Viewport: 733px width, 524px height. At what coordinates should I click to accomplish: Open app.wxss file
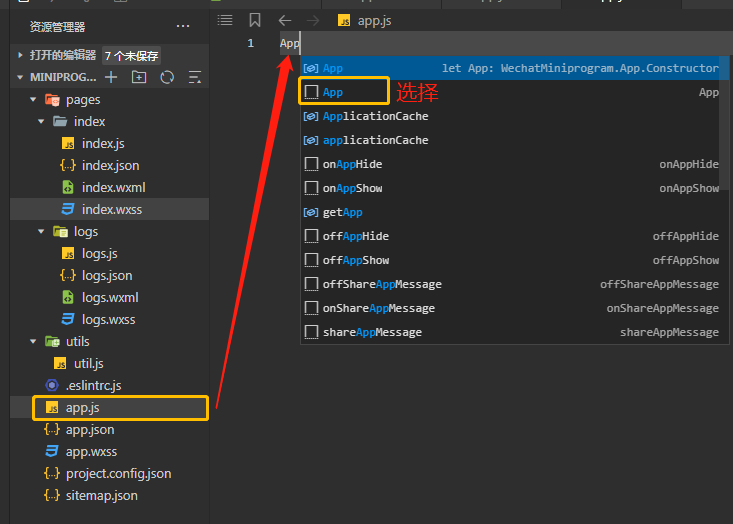109,452
